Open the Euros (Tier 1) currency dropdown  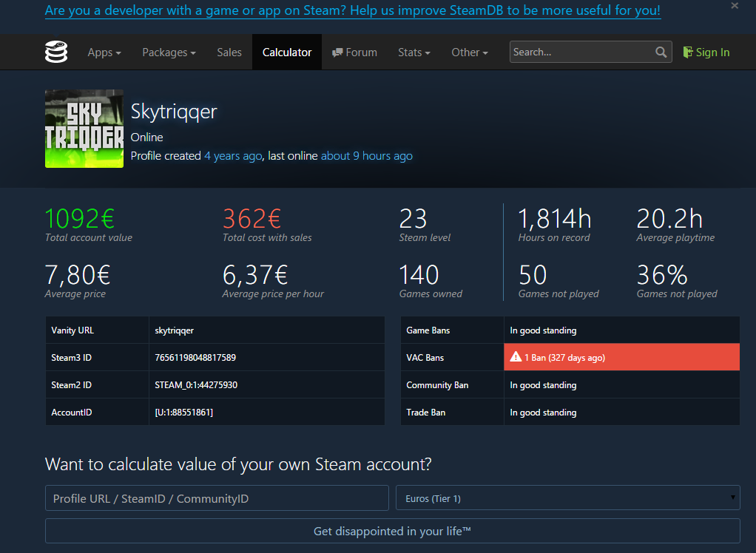point(567,498)
